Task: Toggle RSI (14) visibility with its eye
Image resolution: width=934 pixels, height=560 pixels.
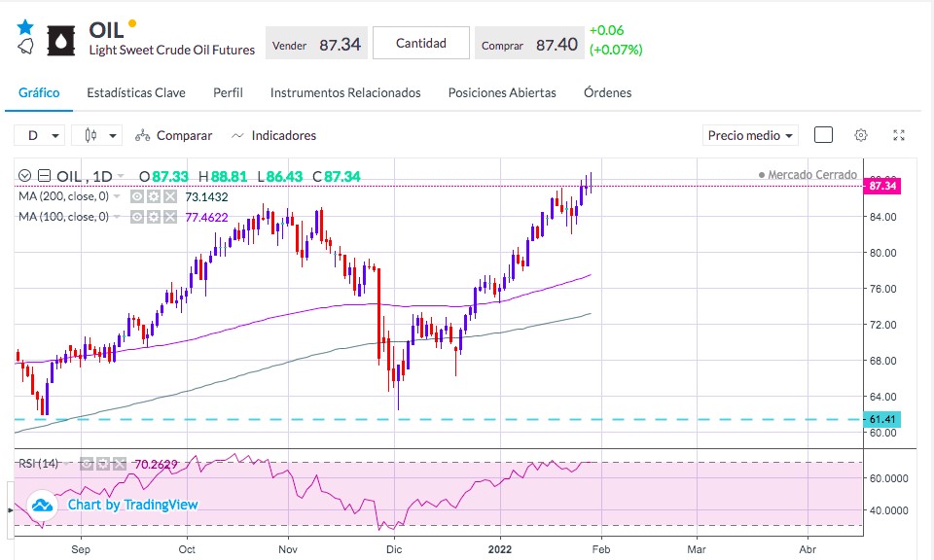Action: (87, 464)
